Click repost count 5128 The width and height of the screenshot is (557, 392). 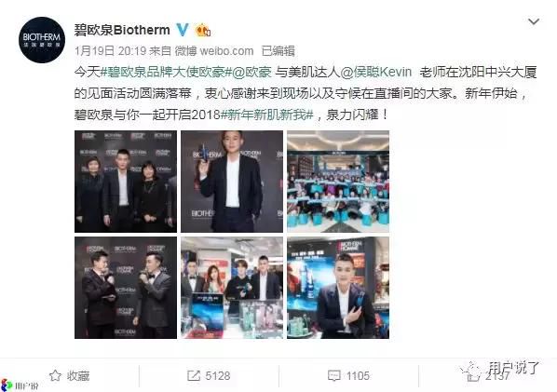(217, 375)
